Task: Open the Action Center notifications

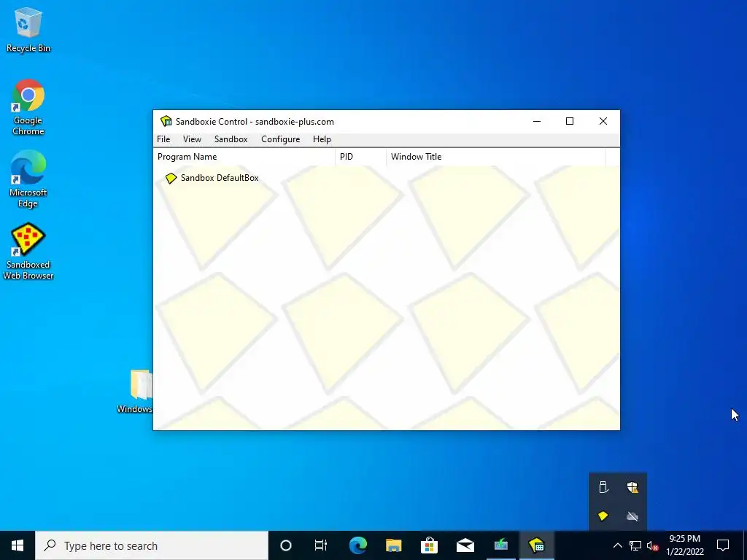Action: point(723,545)
